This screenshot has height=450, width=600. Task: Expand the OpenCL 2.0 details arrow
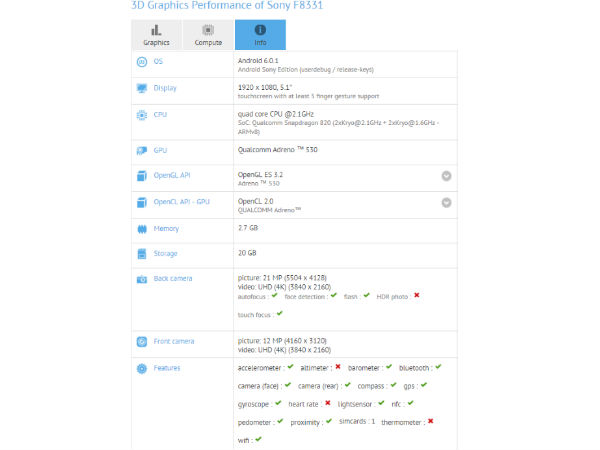[x=446, y=202]
